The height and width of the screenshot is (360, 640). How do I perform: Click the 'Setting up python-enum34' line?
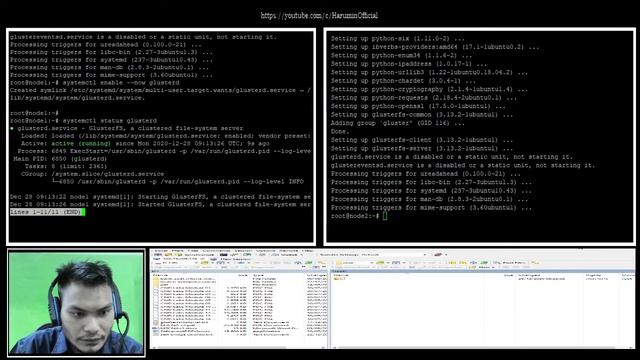pos(401,56)
